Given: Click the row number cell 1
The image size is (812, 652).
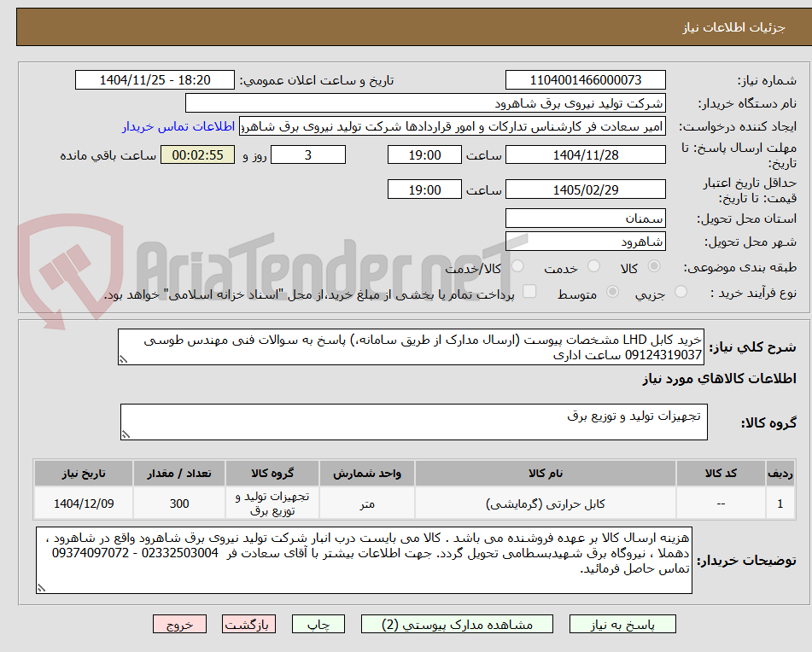Looking at the screenshot, I should click(780, 504).
